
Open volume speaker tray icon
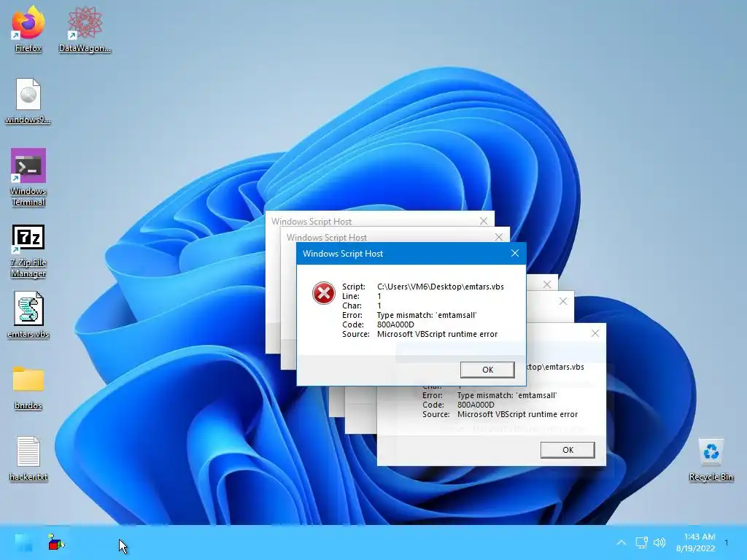[x=659, y=542]
